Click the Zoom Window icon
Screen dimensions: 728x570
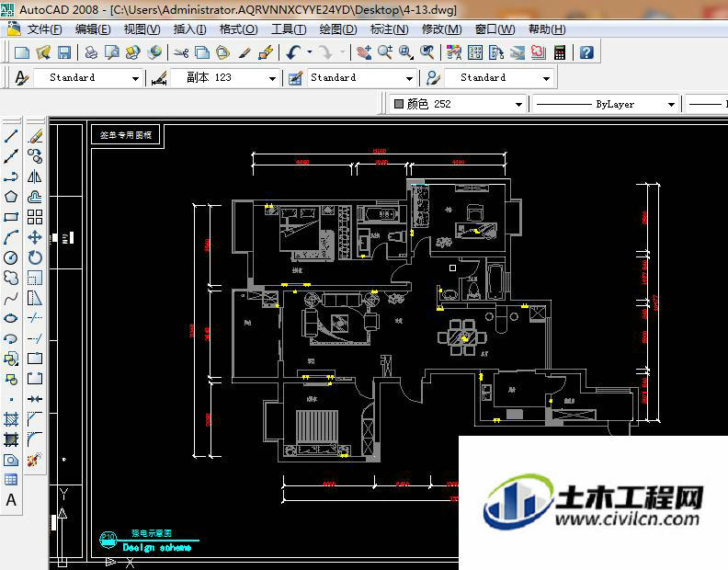(x=405, y=52)
